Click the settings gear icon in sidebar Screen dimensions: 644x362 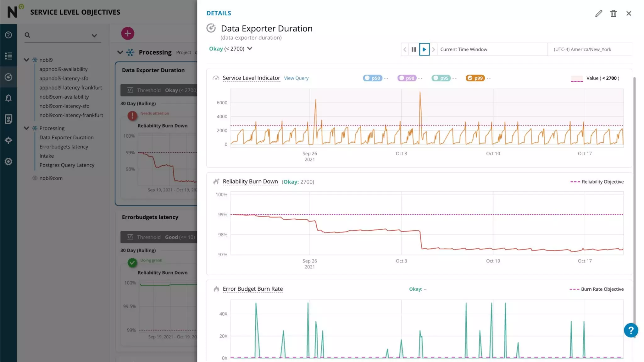click(8, 162)
